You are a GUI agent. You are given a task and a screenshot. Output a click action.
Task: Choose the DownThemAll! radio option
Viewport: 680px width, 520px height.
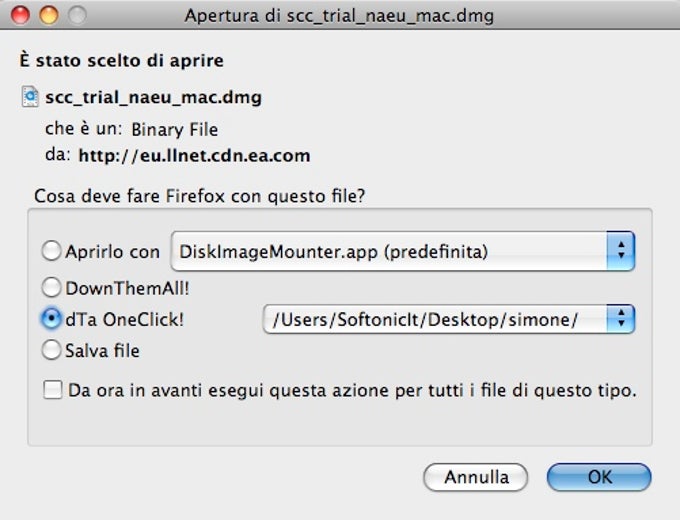[x=51, y=288]
